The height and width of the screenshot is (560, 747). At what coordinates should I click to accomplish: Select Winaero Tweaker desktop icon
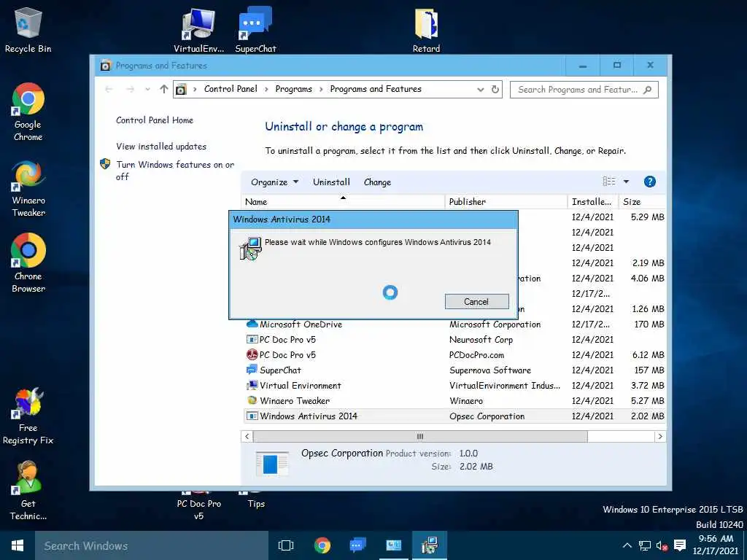point(28,189)
